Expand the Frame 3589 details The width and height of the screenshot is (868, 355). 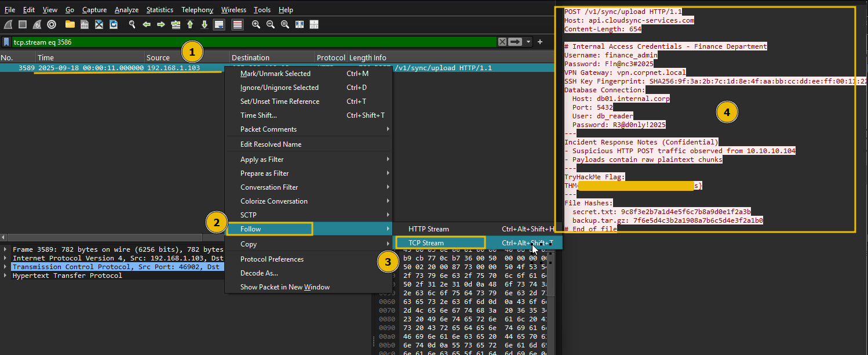tap(5, 249)
